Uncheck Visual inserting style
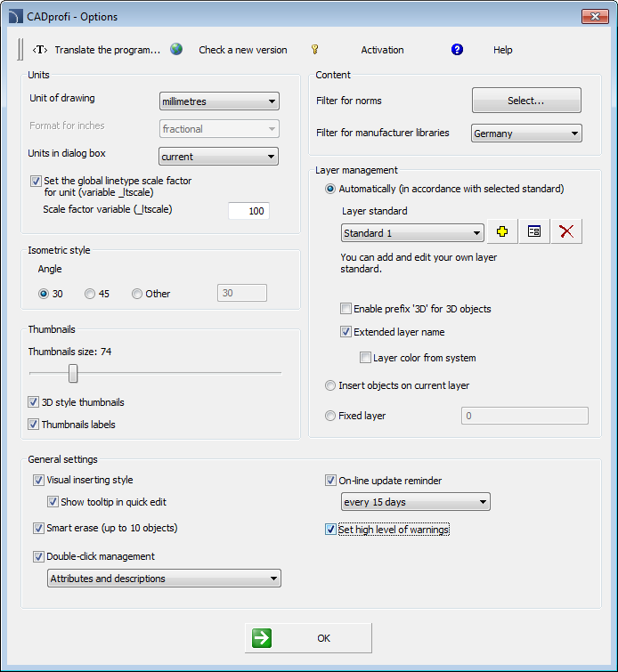618x672 pixels. click(x=38, y=480)
